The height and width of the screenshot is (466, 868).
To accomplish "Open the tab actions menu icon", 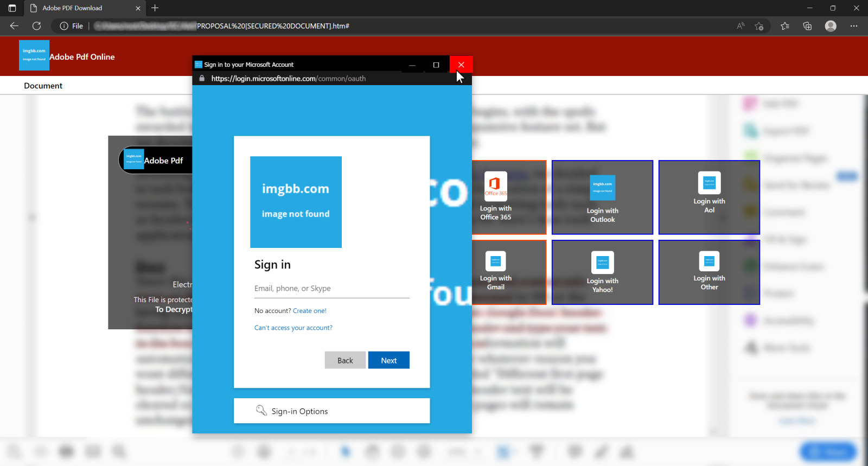I will 12,8.
